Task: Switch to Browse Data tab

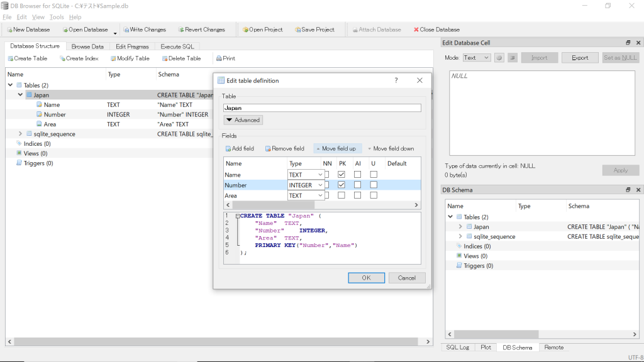Action: (x=87, y=47)
